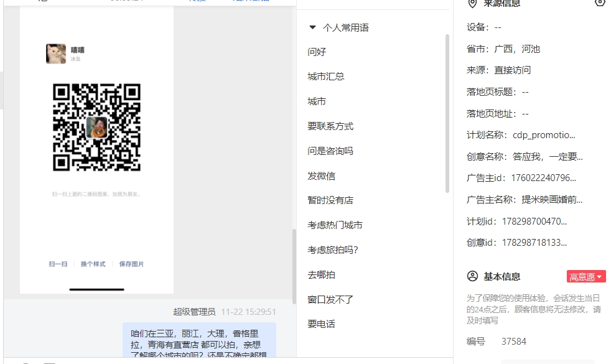Click the 省市 value 广西，河池
616x364 pixels.
pos(517,49)
